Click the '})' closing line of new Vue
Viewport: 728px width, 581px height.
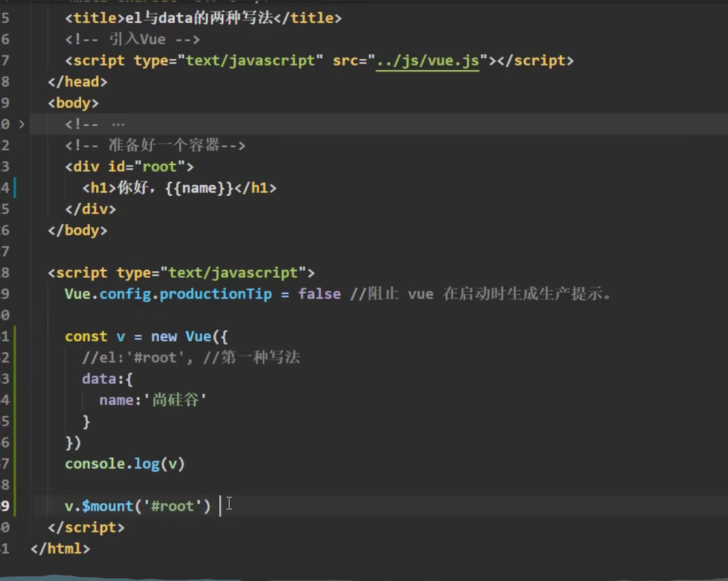tap(73, 443)
